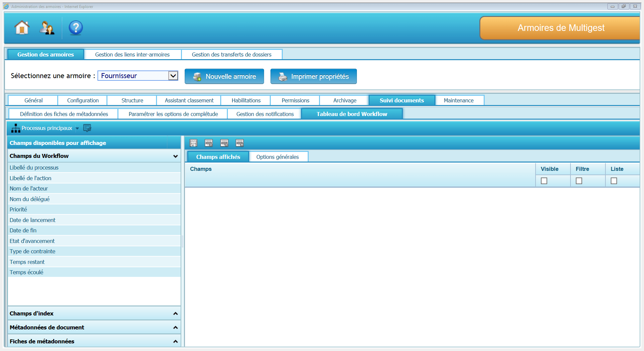The width and height of the screenshot is (644, 351).
Task: Click the last table icon in fields toolbar
Action: (x=240, y=143)
